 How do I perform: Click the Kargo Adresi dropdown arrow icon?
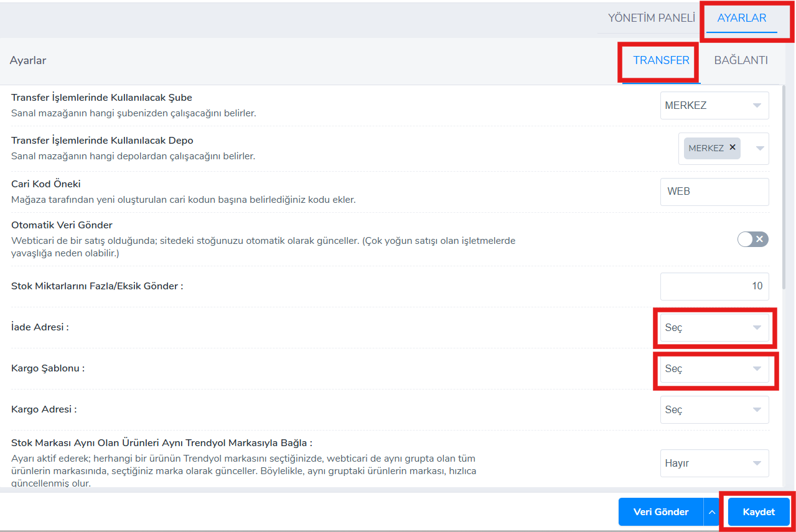click(x=757, y=410)
